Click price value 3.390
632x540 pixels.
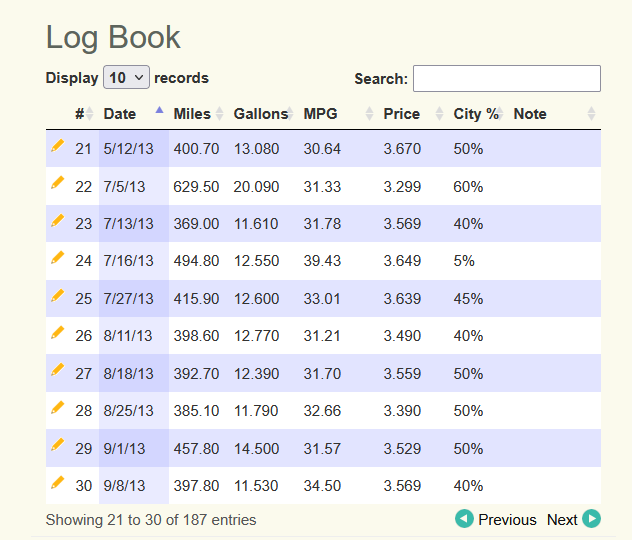pos(402,411)
